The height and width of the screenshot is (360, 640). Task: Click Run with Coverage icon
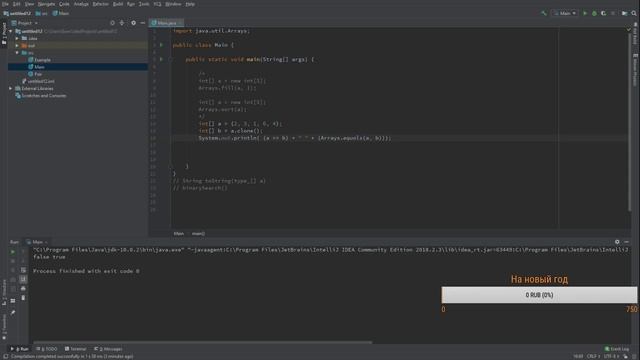(604, 13)
